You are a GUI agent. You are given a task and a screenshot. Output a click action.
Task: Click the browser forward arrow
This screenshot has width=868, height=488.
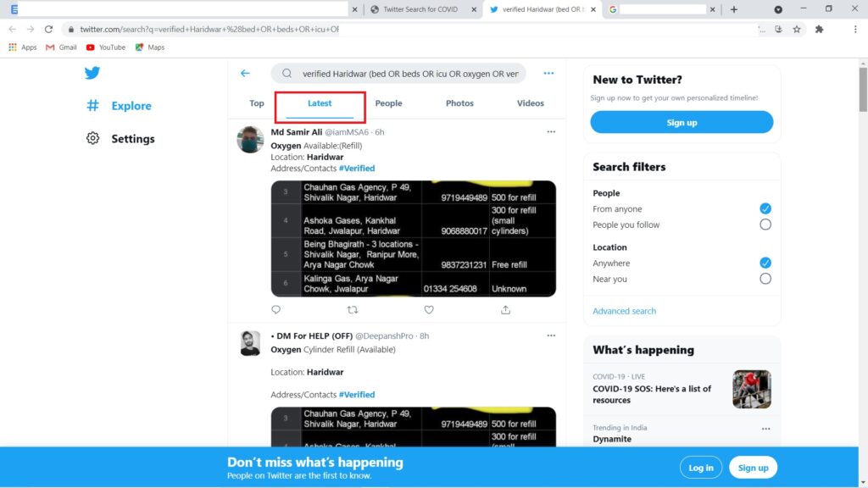[x=31, y=30]
